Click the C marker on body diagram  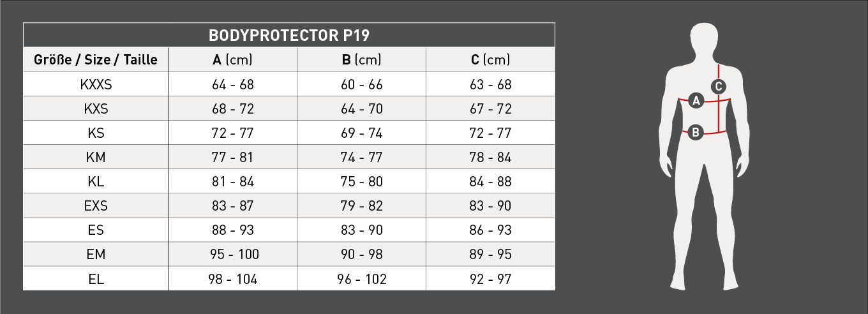tap(719, 86)
